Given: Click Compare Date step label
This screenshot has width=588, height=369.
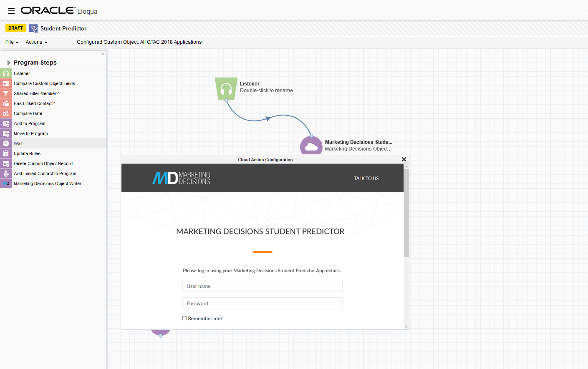Looking at the screenshot, I should click(x=28, y=113).
